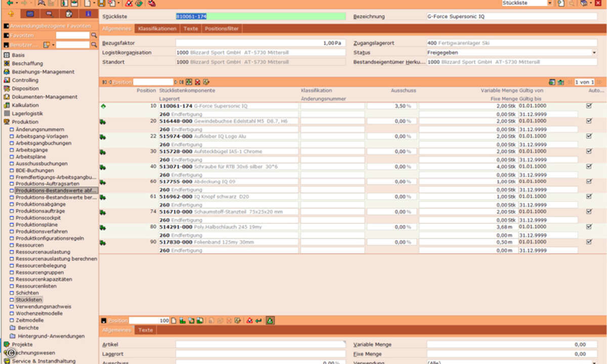Click the export icon left of page counter
Image resolution: width=607 pixels, height=364 pixels.
(552, 82)
